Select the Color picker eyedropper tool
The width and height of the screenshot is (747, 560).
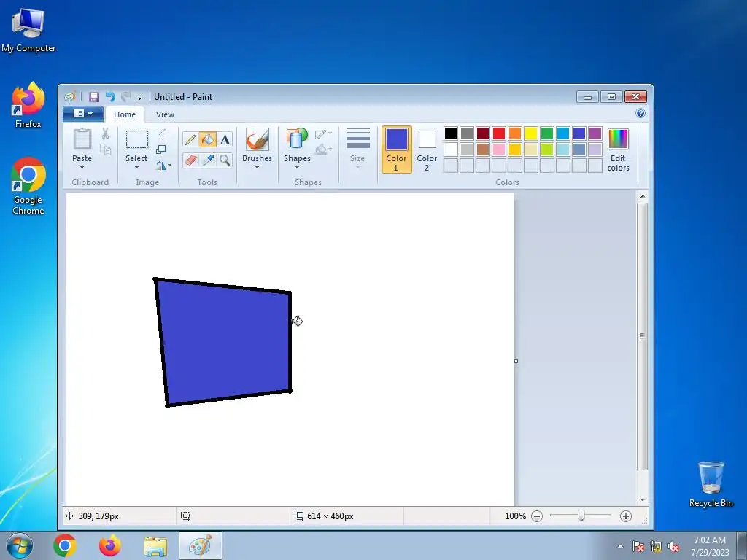(x=208, y=160)
